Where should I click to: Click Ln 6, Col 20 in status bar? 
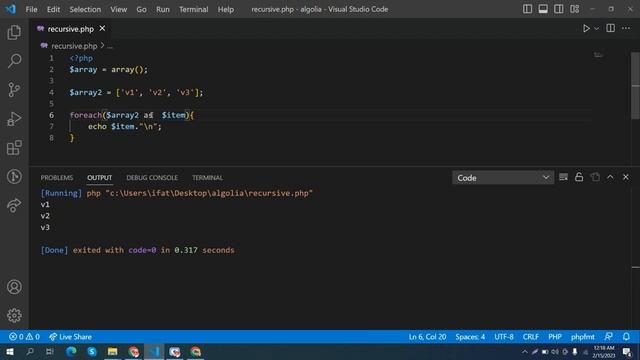[x=427, y=337]
